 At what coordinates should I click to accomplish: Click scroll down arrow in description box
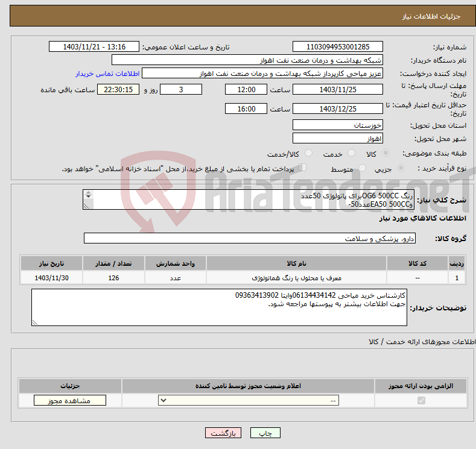click(88, 196)
